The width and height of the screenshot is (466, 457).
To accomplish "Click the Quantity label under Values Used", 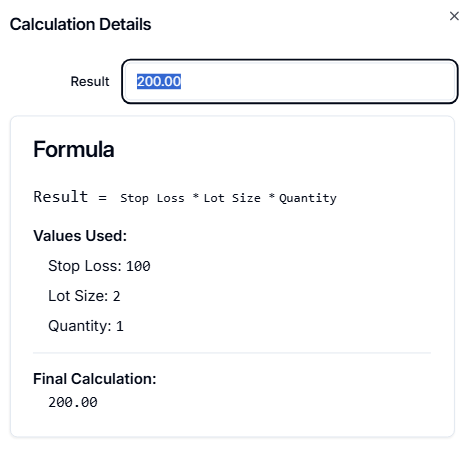I will pyautogui.click(x=80, y=326).
